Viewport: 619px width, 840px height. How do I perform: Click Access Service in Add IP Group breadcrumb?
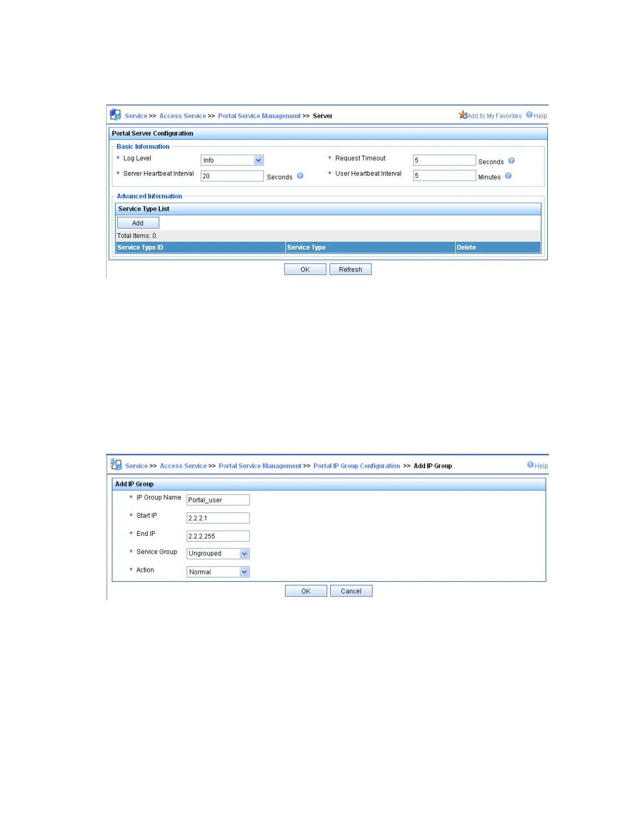point(183,466)
